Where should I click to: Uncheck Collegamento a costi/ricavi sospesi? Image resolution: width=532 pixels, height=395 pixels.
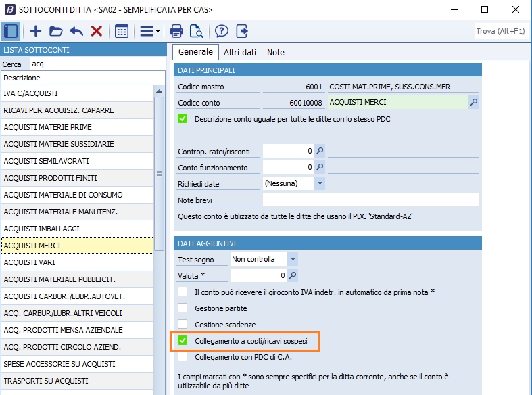click(183, 341)
